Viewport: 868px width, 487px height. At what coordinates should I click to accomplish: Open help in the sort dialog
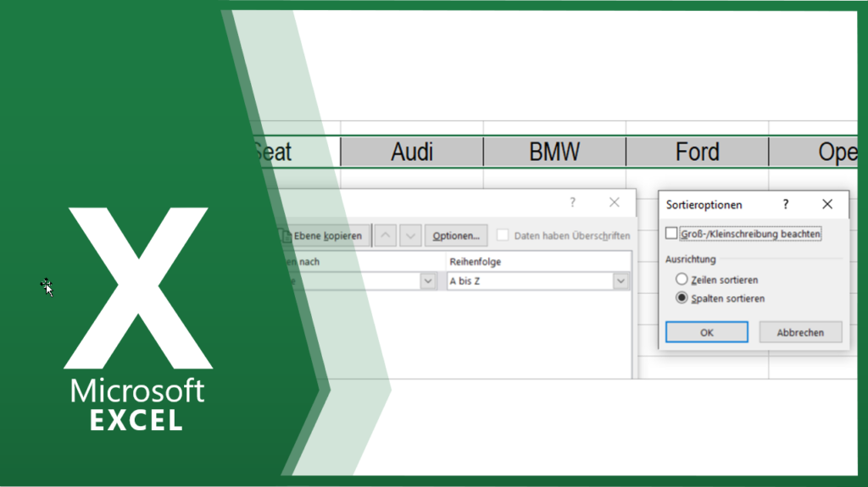572,202
